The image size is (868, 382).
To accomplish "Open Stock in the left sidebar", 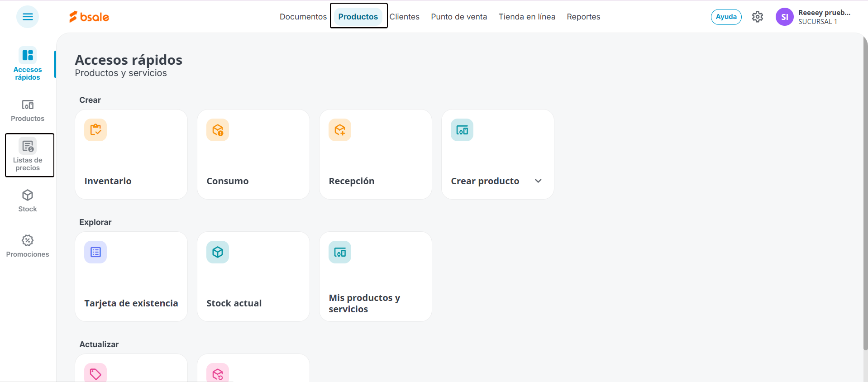I will click(x=28, y=201).
